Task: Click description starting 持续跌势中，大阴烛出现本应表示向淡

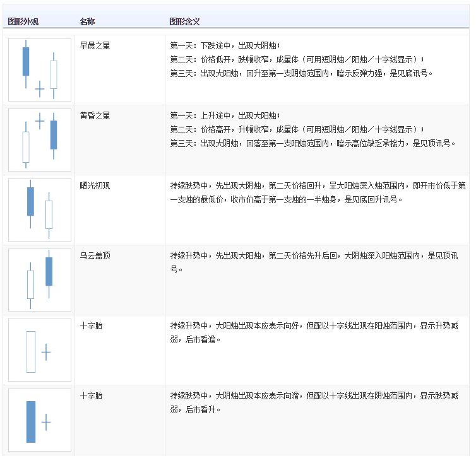Action: tap(314, 402)
